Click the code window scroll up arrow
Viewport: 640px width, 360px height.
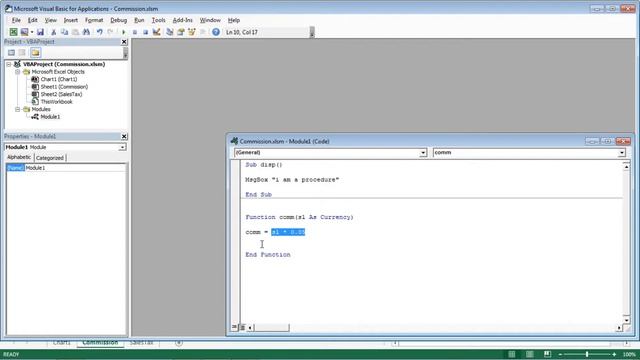point(626,167)
